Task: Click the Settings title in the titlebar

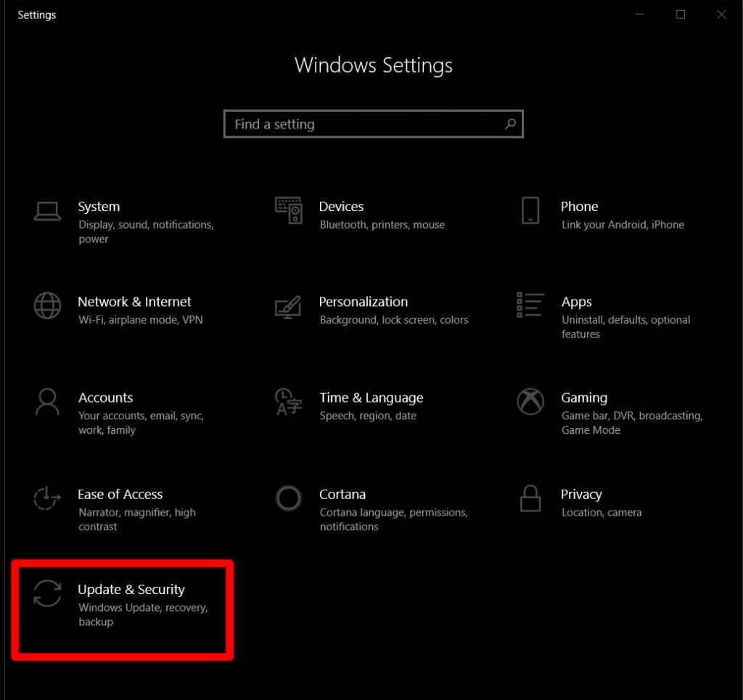Action: [x=36, y=15]
